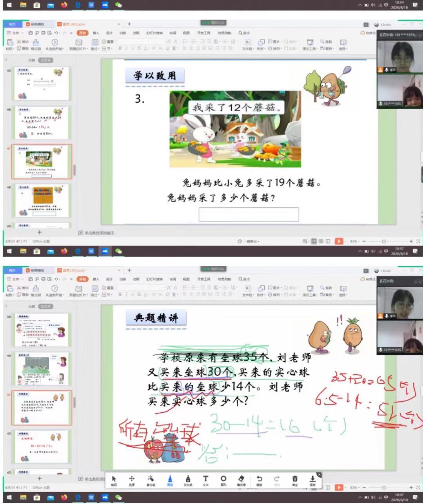Jump to slide 39 thumbnail
423x504 pixels.
click(42, 330)
